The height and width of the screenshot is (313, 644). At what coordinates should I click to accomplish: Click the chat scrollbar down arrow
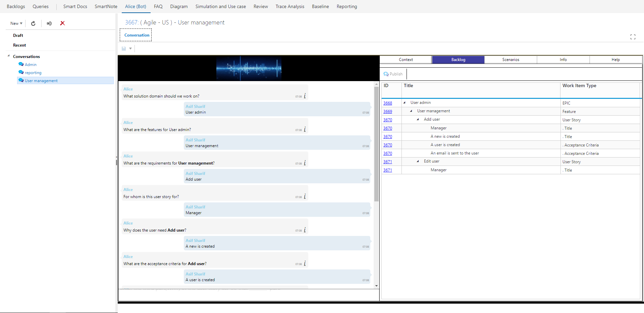pos(377,286)
